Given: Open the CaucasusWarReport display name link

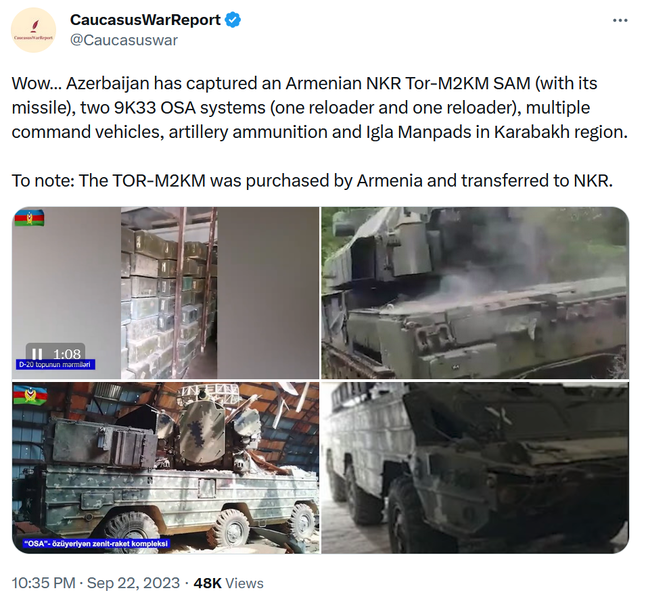Looking at the screenshot, I should click(145, 20).
